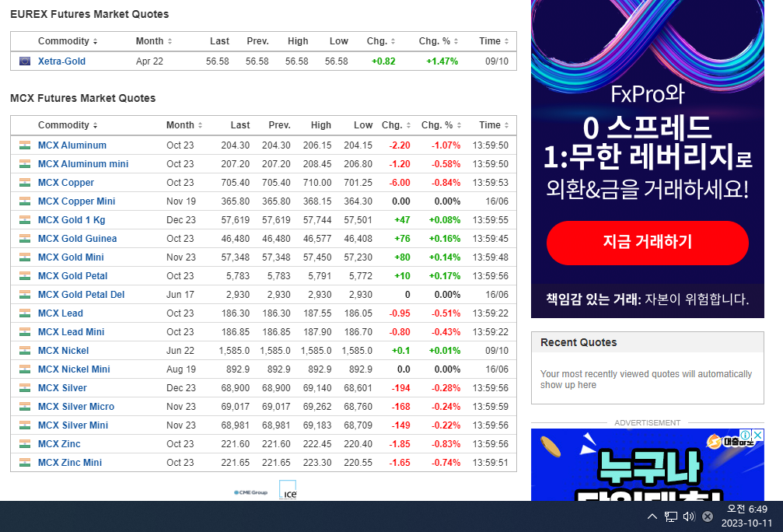The image size is (783, 532).
Task: Sort MCX table by Commodity
Action: pyautogui.click(x=68, y=125)
